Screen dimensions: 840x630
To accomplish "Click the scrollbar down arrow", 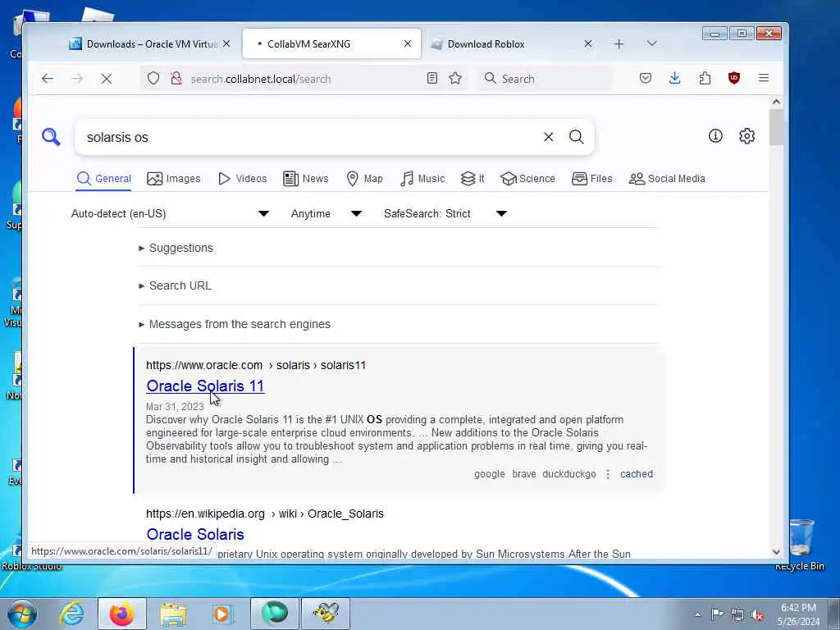I will click(x=776, y=552).
